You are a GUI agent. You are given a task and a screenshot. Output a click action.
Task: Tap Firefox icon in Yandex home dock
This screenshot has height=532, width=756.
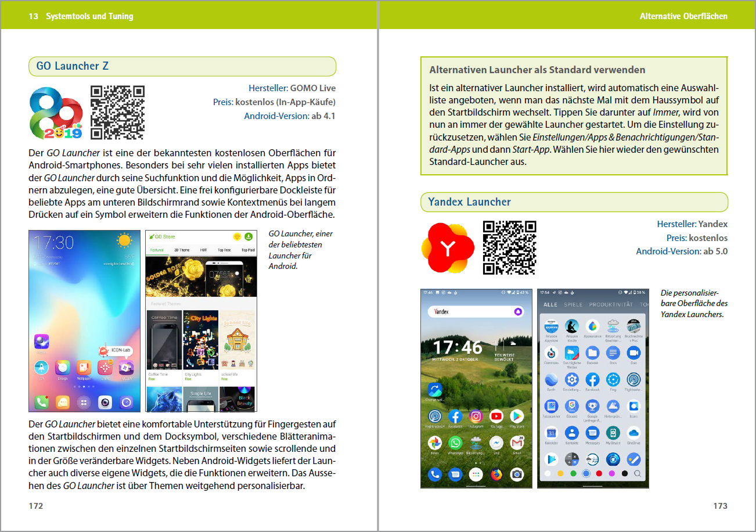pos(496,475)
